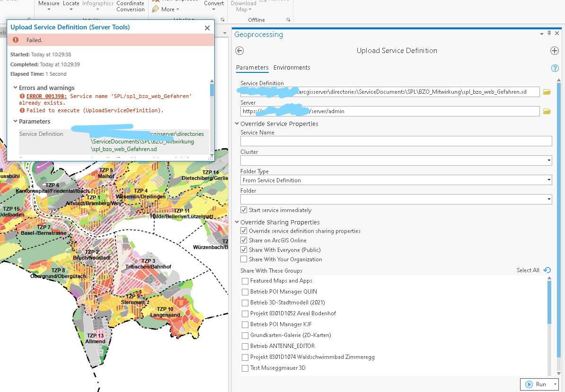Image resolution: width=565 pixels, height=392 pixels.
Task: Reset group selection with the refresh arrow icon
Action: click(547, 270)
